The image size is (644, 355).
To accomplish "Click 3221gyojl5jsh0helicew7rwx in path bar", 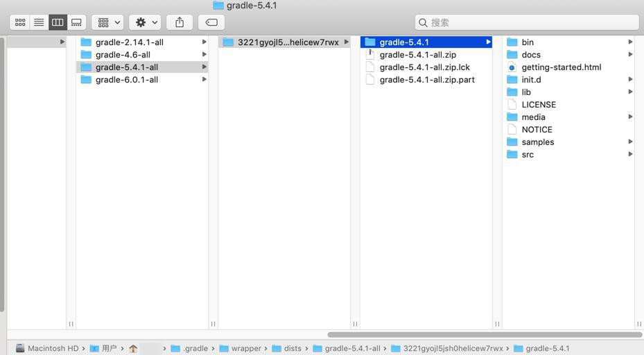I will (x=447, y=349).
